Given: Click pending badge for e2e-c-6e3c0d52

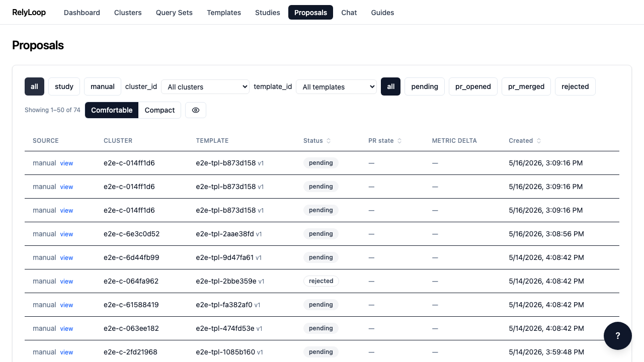Looking at the screenshot, I should [x=321, y=234].
